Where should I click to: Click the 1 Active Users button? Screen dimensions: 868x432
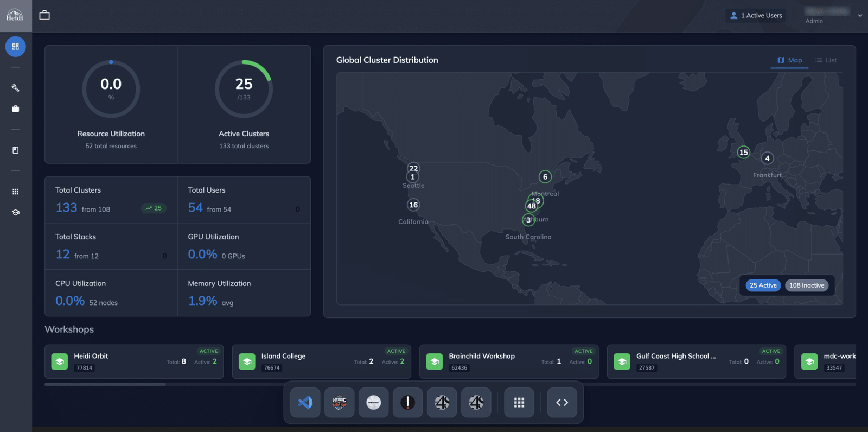tap(756, 16)
